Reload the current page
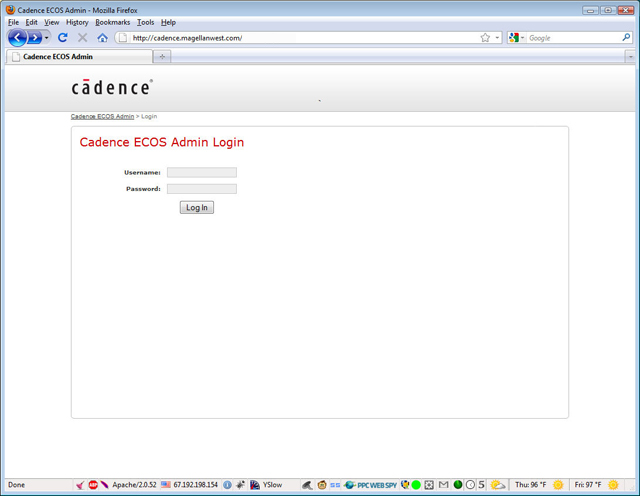Viewport: 640px width, 496px height. [62, 38]
